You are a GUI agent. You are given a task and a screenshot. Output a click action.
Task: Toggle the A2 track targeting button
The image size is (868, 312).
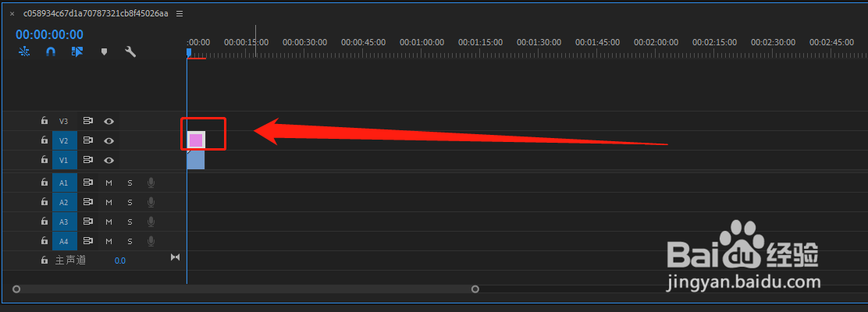pyautogui.click(x=64, y=203)
